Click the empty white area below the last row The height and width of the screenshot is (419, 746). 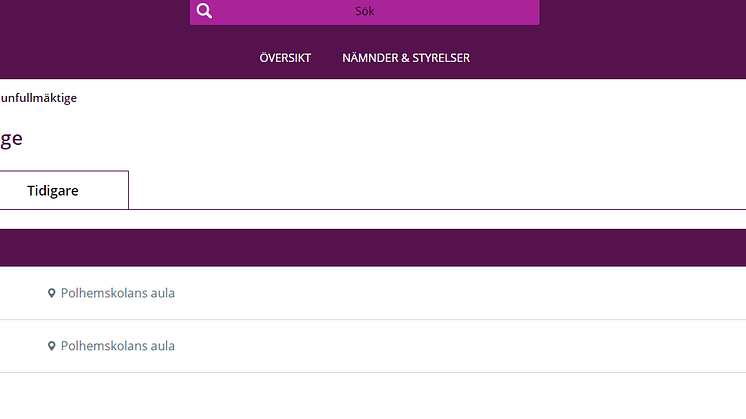pyautogui.click(x=373, y=396)
